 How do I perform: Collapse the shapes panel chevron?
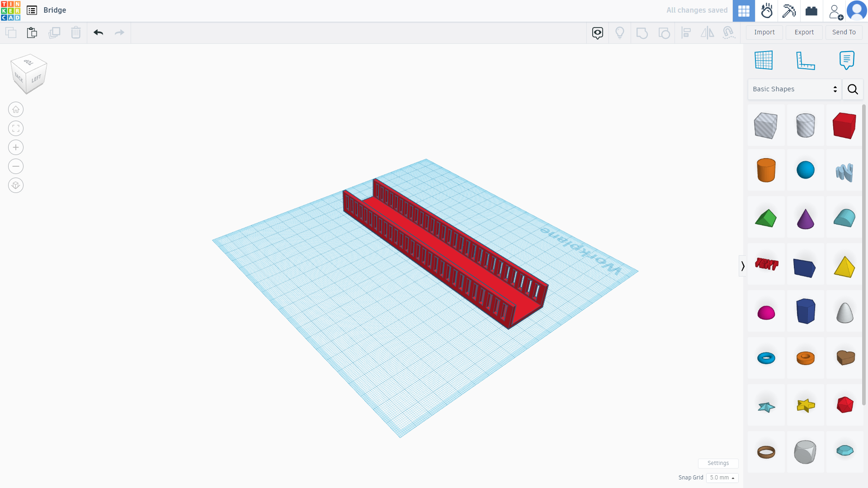742,266
